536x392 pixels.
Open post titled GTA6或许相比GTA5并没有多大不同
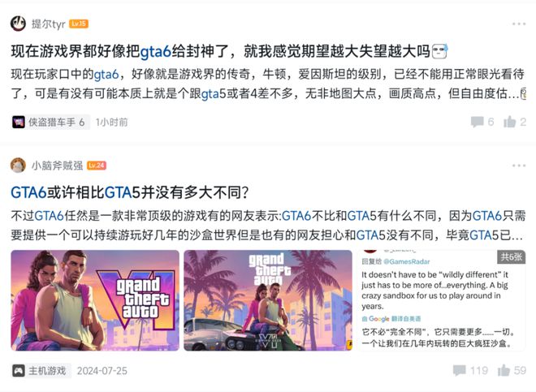pyautogui.click(x=130, y=192)
